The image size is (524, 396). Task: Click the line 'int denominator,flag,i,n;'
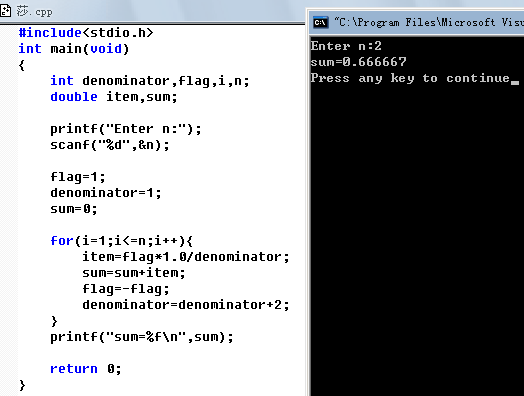click(150, 81)
